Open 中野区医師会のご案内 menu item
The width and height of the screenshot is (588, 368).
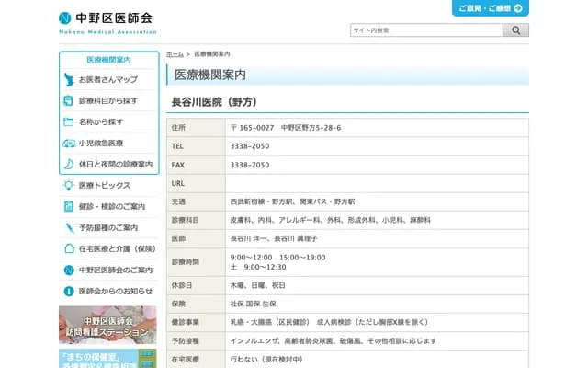(x=115, y=270)
